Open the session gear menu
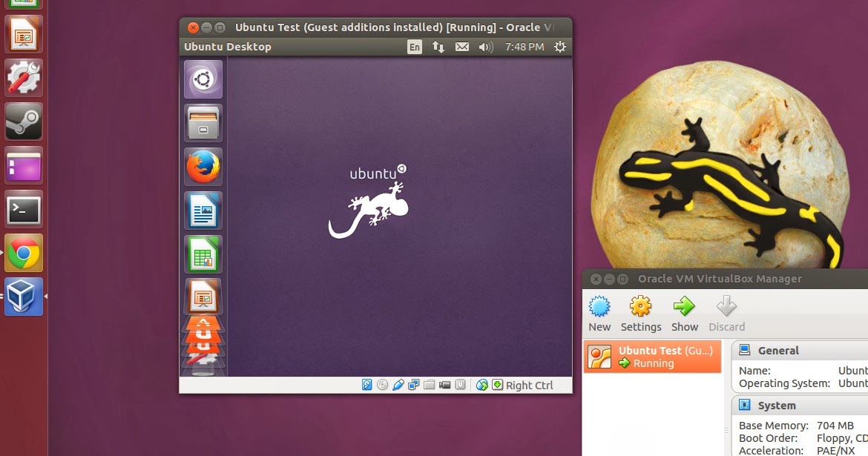The height and width of the screenshot is (456, 868). (x=561, y=46)
